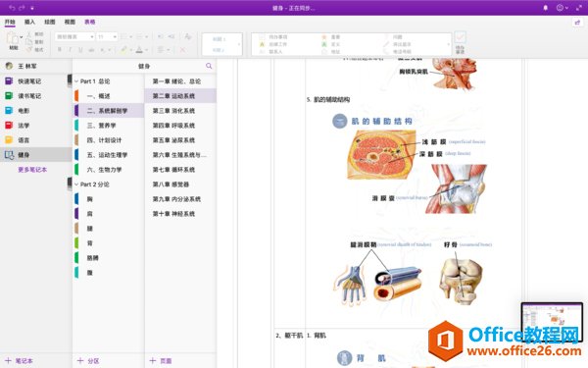Click the increase indent icon
The height and width of the screenshot is (368, 588).
tap(171, 37)
